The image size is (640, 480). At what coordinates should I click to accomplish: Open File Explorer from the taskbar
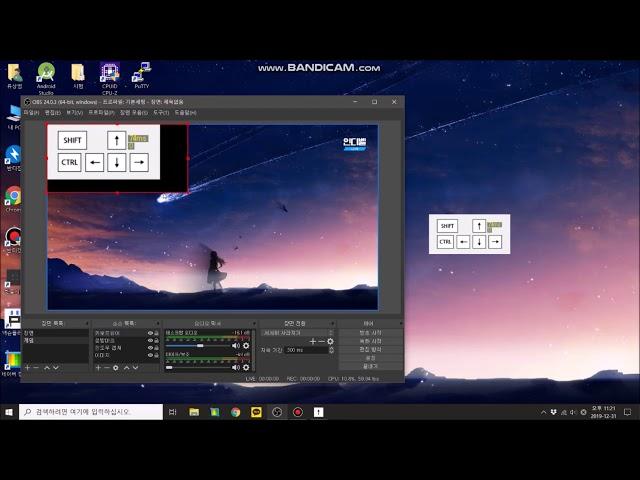click(194, 412)
